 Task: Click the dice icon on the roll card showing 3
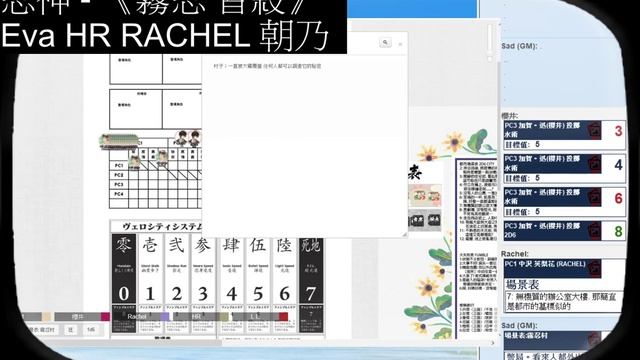point(594,131)
